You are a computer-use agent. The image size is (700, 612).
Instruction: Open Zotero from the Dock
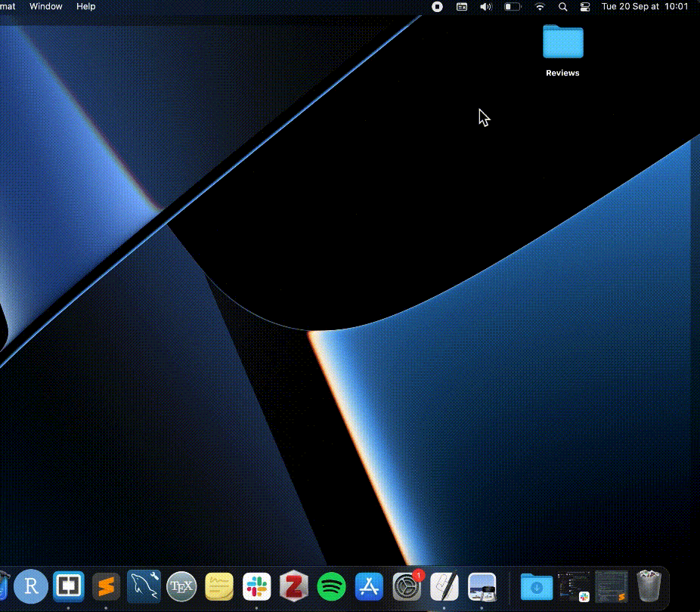[294, 586]
